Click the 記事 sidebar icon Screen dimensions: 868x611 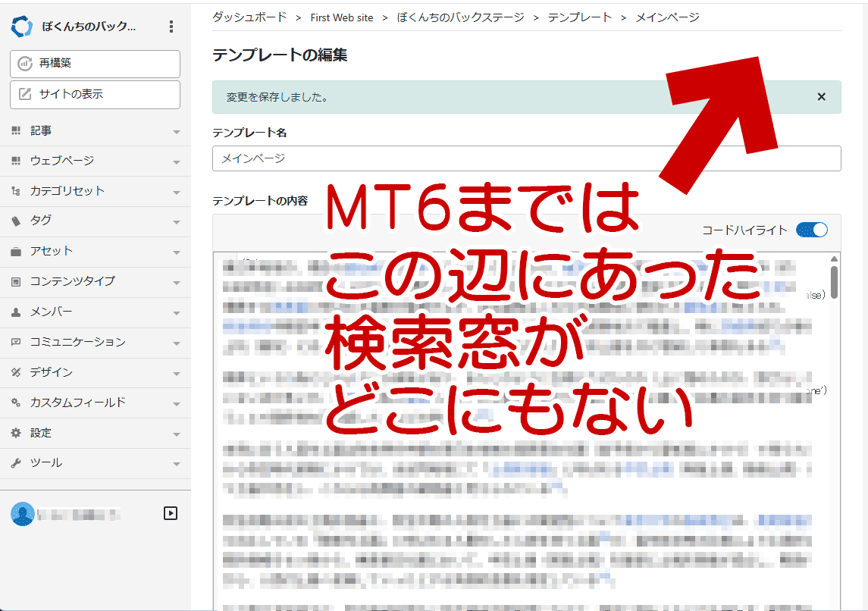point(16,131)
